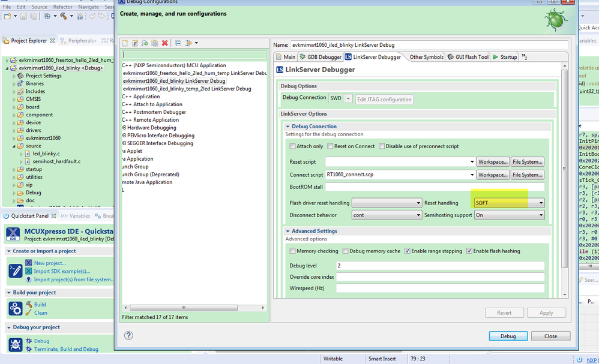
Task: Switch to the Main tab
Action: coord(285,57)
